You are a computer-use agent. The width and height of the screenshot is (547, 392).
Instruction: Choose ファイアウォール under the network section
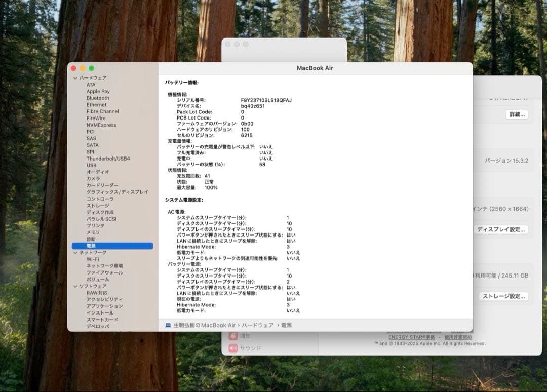tap(104, 272)
